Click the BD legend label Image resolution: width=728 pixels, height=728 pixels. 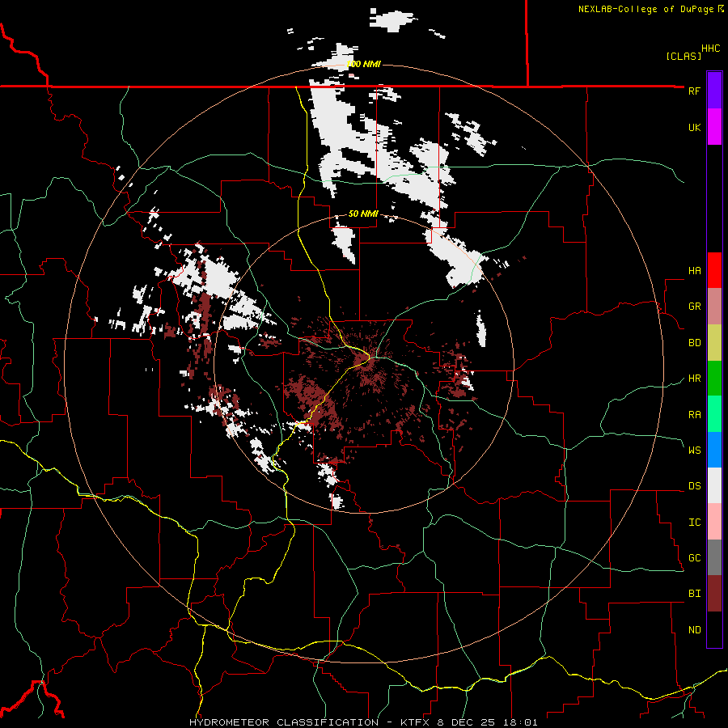pyautogui.click(x=694, y=343)
